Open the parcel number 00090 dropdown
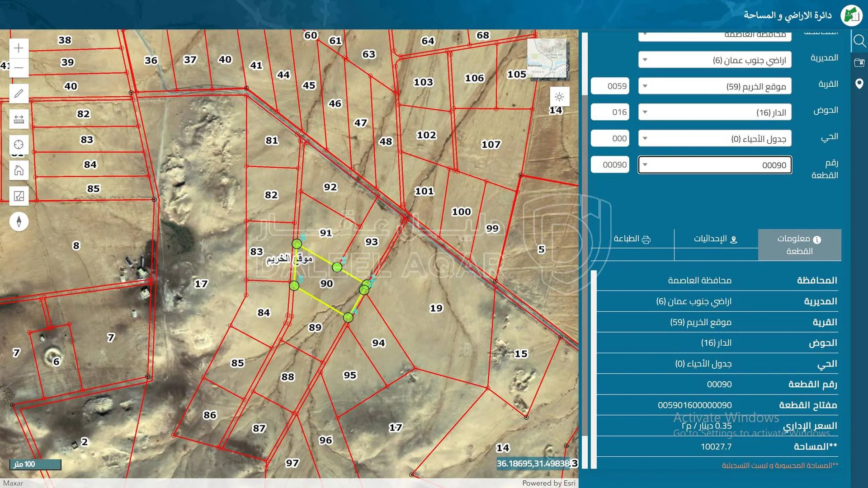This screenshot has height=488, width=868. pyautogui.click(x=714, y=165)
